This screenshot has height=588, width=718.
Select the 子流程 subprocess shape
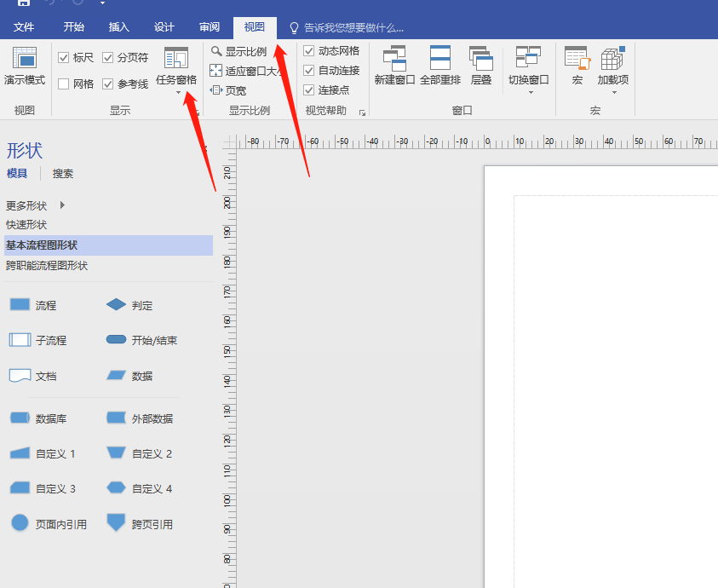(x=20, y=340)
